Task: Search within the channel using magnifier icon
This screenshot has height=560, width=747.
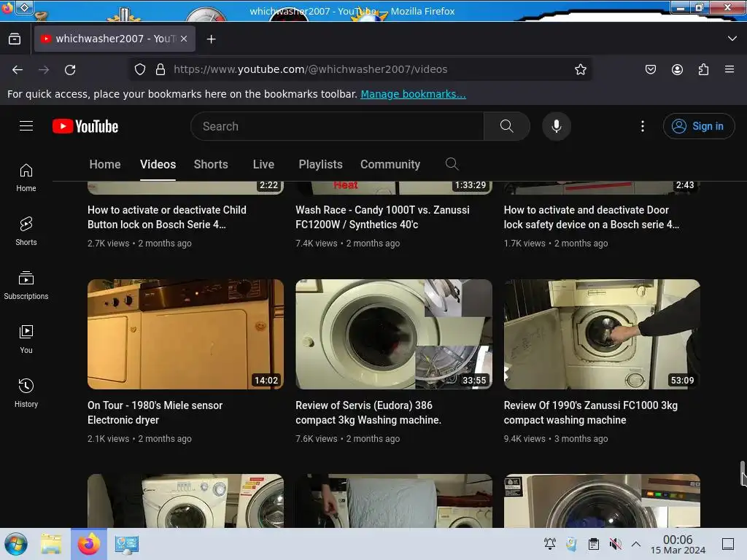Action: [452, 164]
